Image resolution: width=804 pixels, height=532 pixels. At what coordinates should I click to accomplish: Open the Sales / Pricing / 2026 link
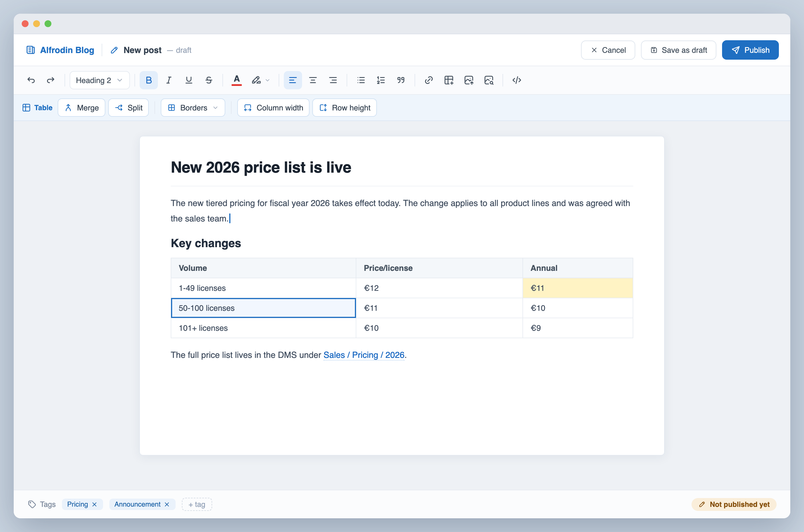pyautogui.click(x=364, y=355)
